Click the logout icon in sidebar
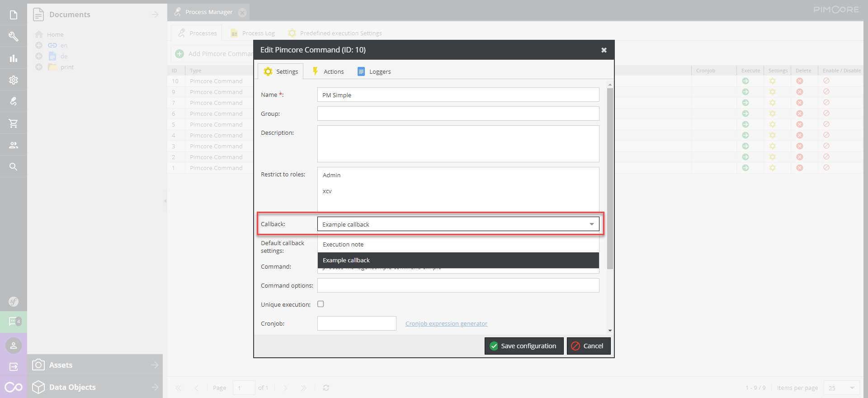 [14, 367]
